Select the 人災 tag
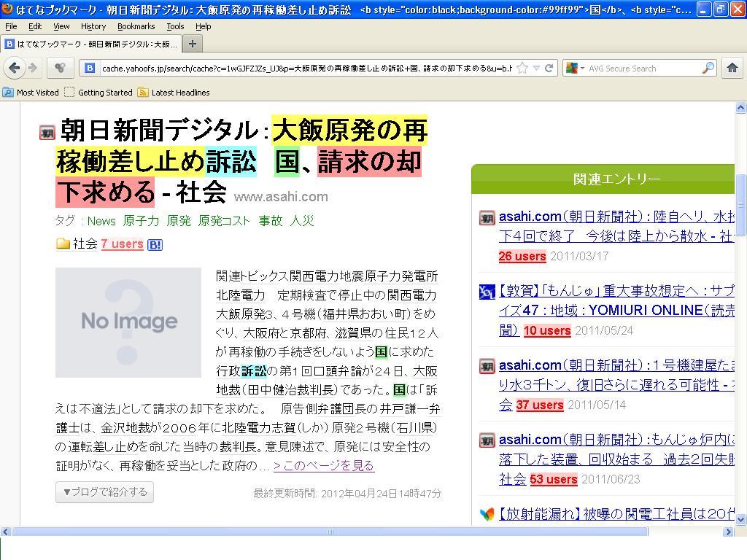This screenshot has height=560, width=747. (x=302, y=221)
